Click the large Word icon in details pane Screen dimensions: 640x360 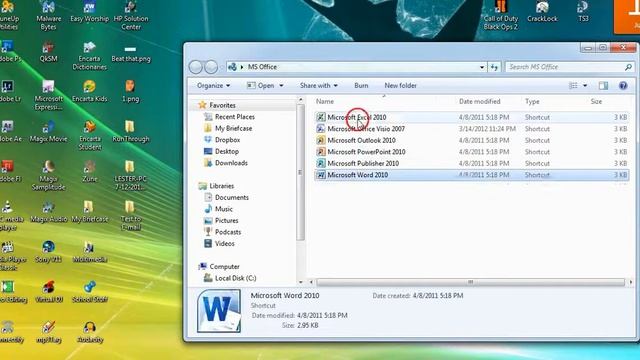(x=219, y=311)
